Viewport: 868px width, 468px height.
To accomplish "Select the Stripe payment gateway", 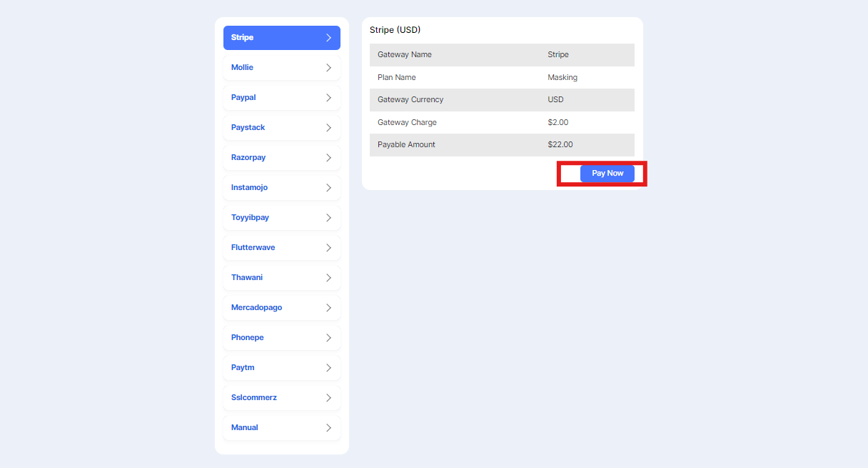I will [x=282, y=38].
